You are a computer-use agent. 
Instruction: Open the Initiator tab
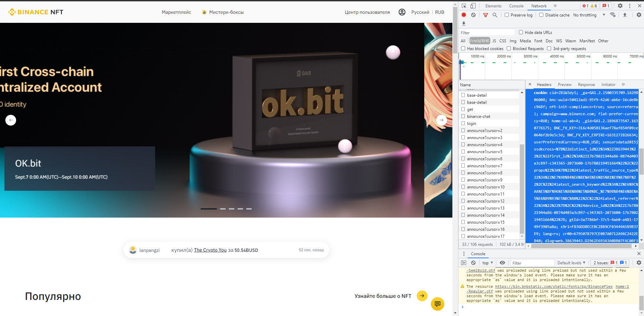pos(608,84)
